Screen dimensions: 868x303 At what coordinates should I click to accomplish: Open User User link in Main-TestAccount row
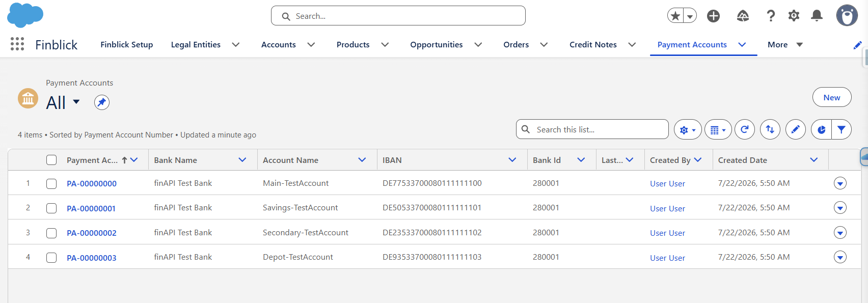click(667, 184)
